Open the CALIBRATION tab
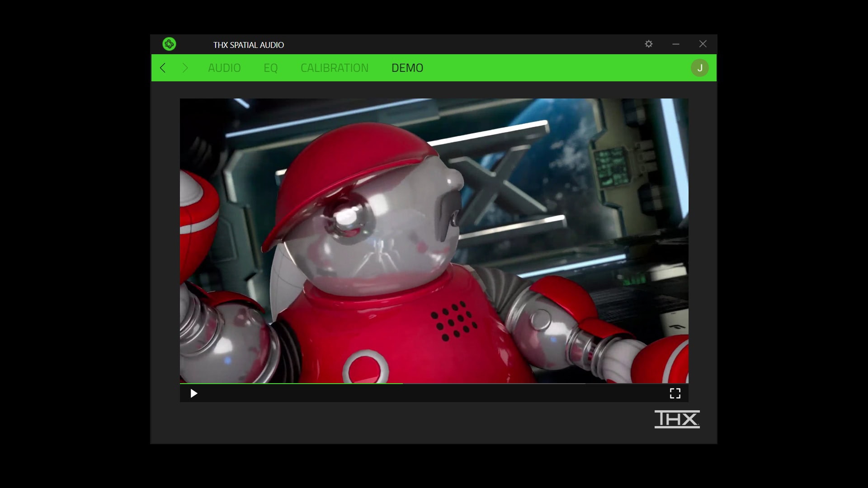This screenshot has width=868, height=488. pyautogui.click(x=335, y=68)
